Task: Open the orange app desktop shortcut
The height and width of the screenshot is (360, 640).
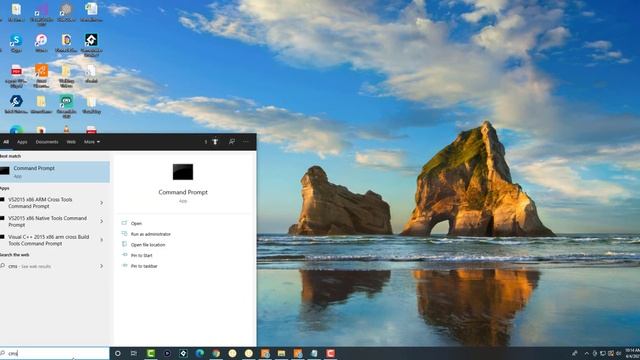Action: [41, 76]
